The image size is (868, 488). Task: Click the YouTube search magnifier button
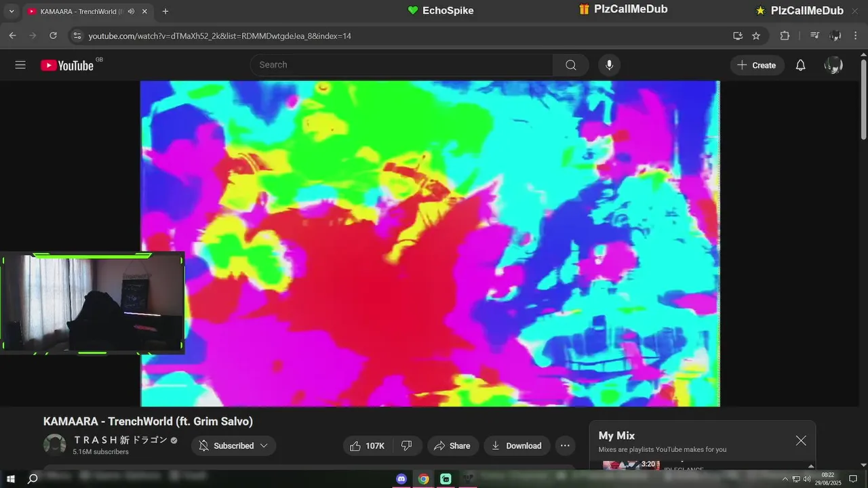(571, 65)
